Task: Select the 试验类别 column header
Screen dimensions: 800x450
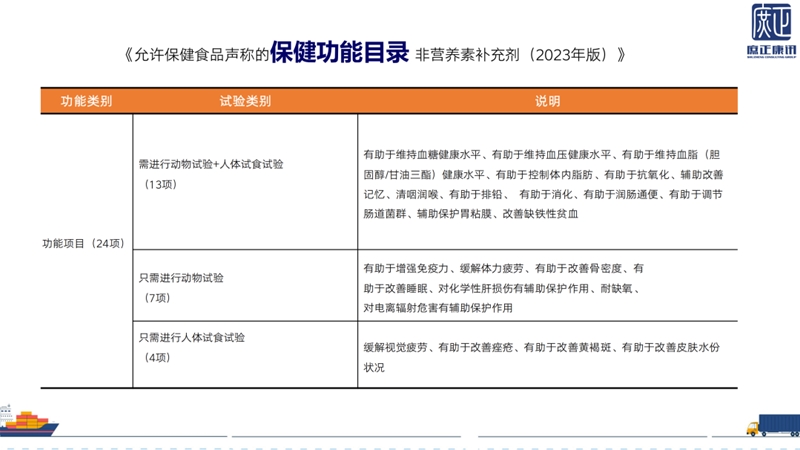Action: [244, 102]
